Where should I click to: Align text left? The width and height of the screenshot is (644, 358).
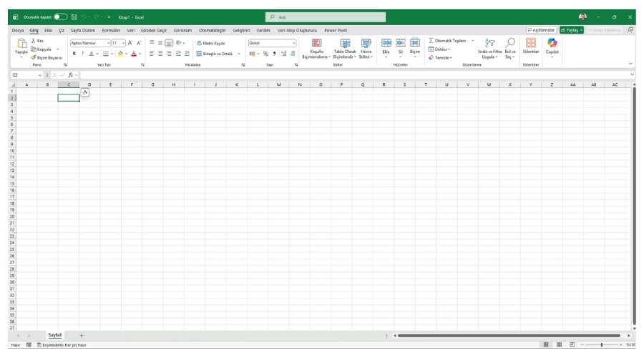coord(152,54)
